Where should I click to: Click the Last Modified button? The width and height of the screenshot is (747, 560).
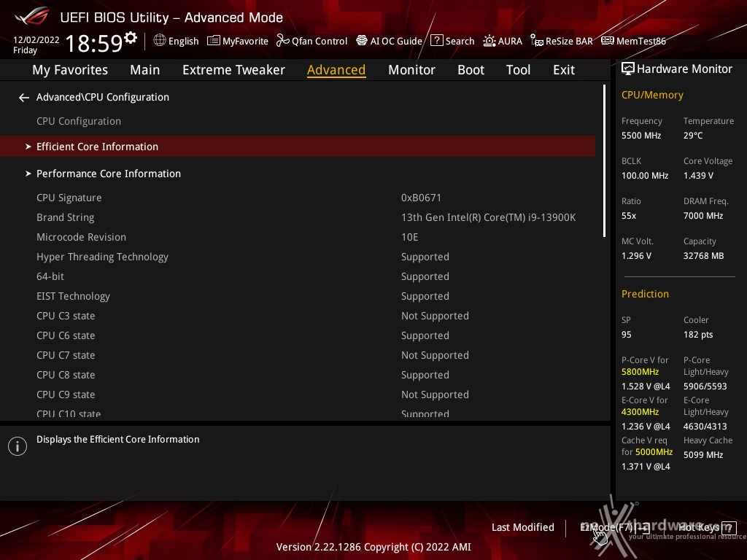tap(522, 528)
